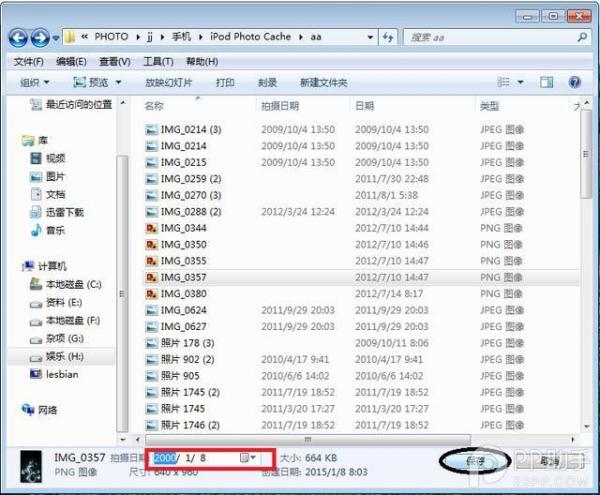Screen dimensions: 600x495
Task: Open 娱乐 (H:) drive
Action: [57, 357]
